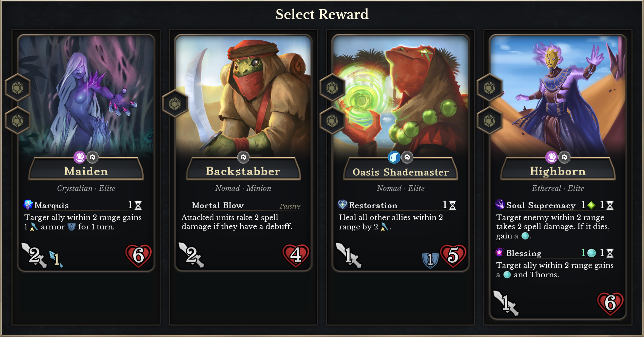Click Oasis Shademaster's blue shield armor icon
644x337 pixels.
coord(430,260)
